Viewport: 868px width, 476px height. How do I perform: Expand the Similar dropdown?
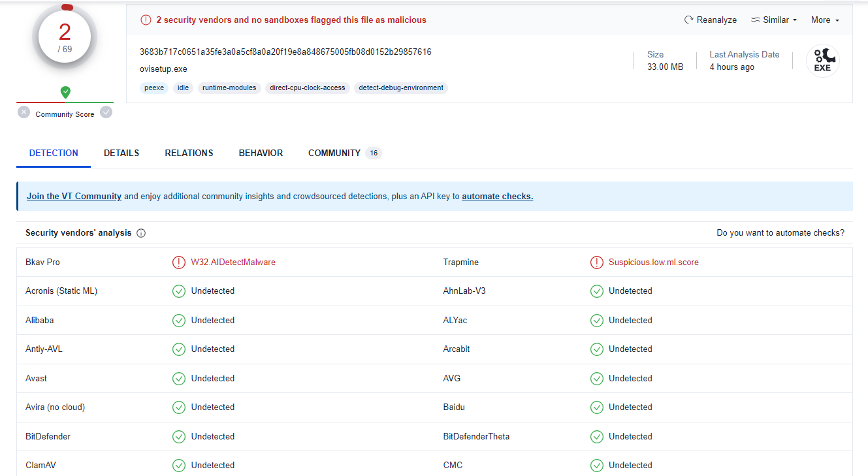[775, 20]
